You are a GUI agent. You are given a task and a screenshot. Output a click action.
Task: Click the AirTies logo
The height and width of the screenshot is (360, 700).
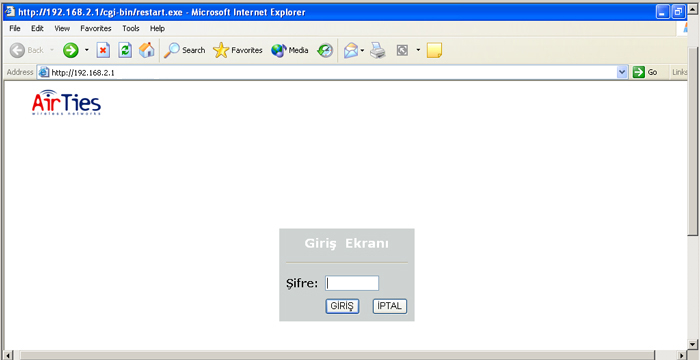(66, 102)
